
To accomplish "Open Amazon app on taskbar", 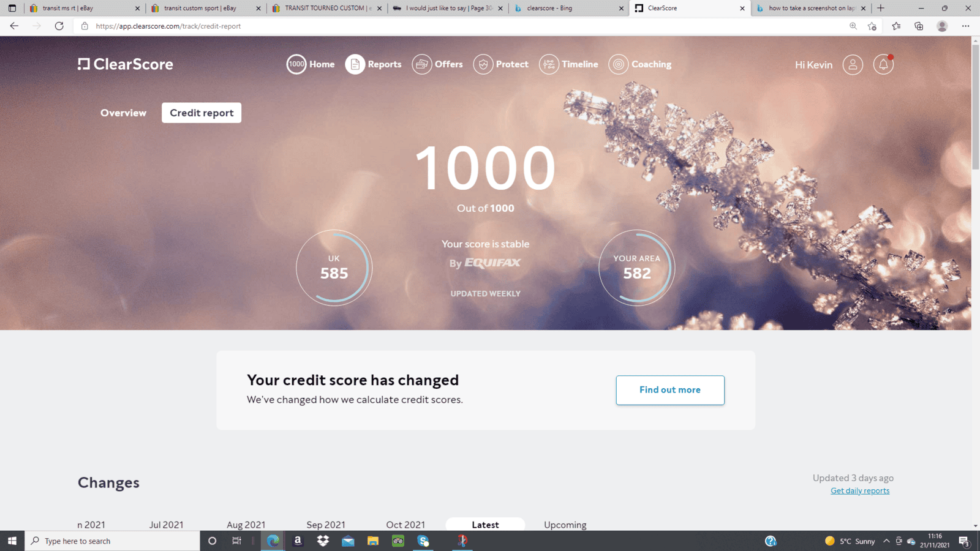I will [x=298, y=541].
